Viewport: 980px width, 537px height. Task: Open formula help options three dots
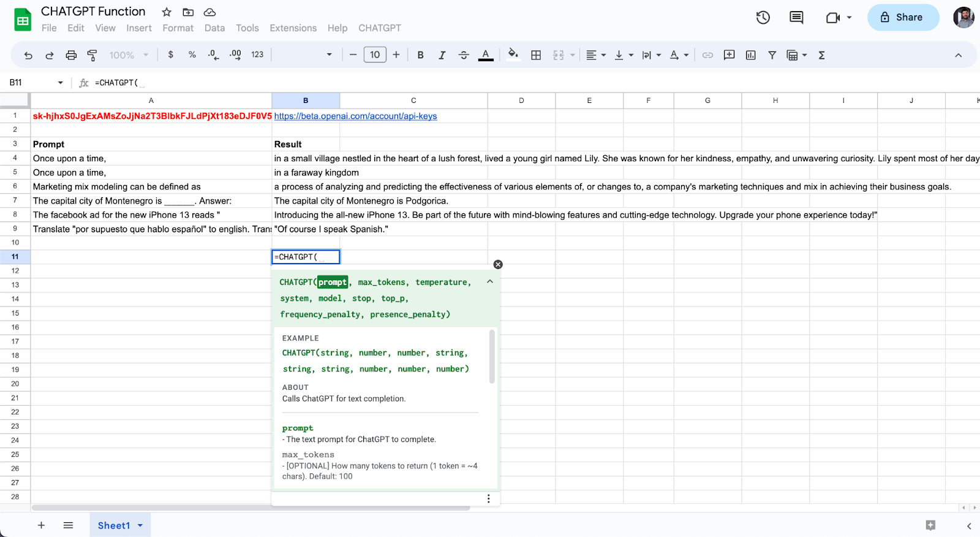(488, 498)
